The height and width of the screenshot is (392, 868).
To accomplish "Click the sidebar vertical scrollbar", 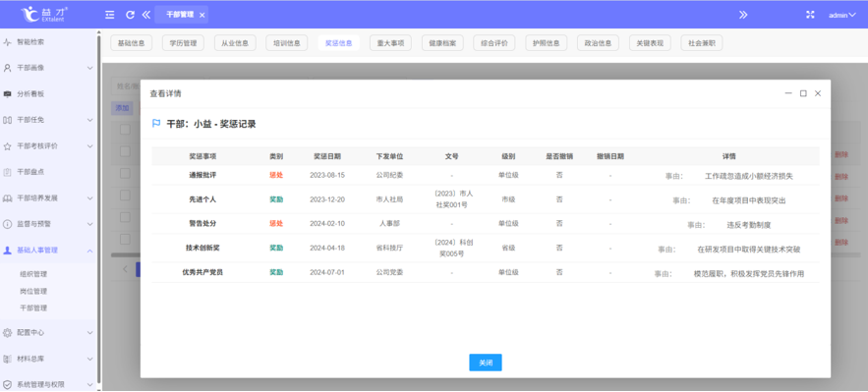I will coord(99,209).
